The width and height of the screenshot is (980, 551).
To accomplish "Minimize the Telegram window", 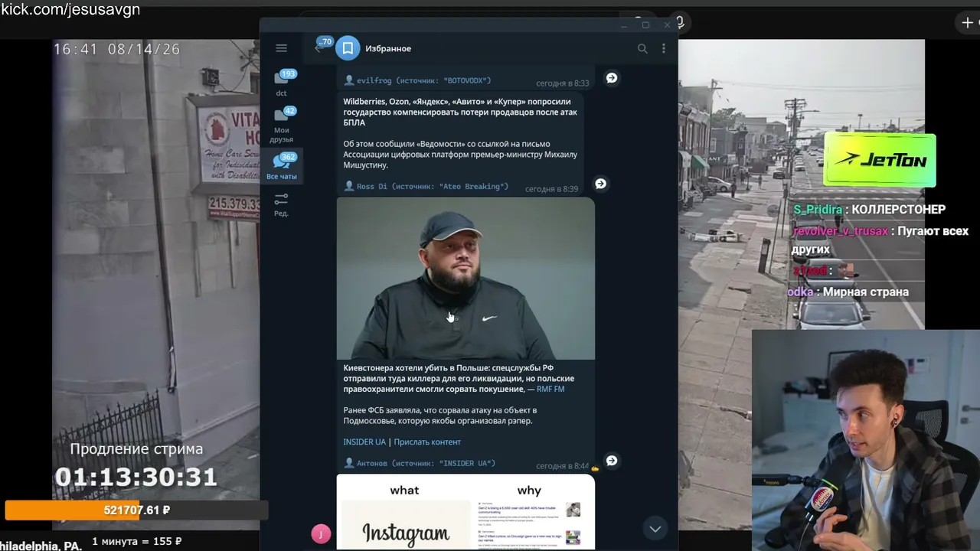I will pos(624,25).
